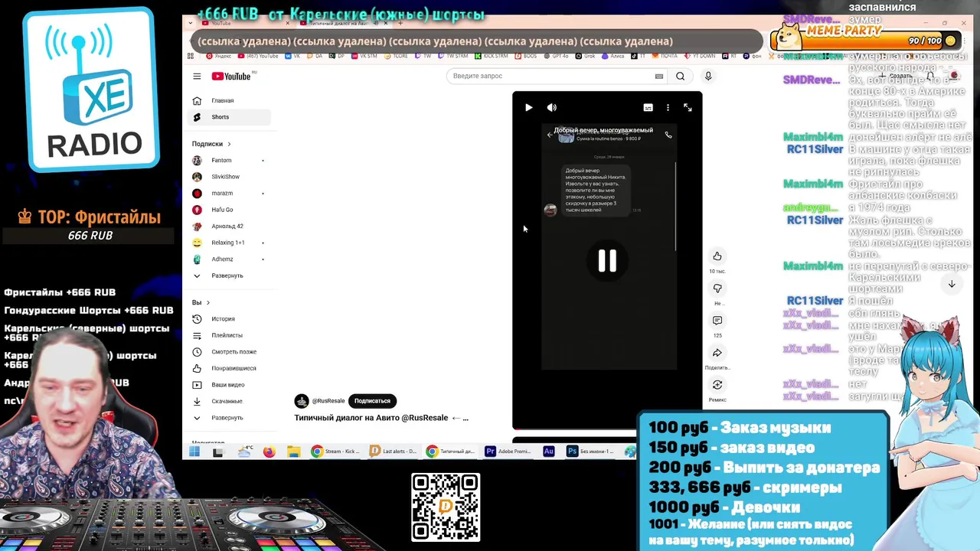Expand subscriptions list with Развернуть

pyautogui.click(x=230, y=275)
